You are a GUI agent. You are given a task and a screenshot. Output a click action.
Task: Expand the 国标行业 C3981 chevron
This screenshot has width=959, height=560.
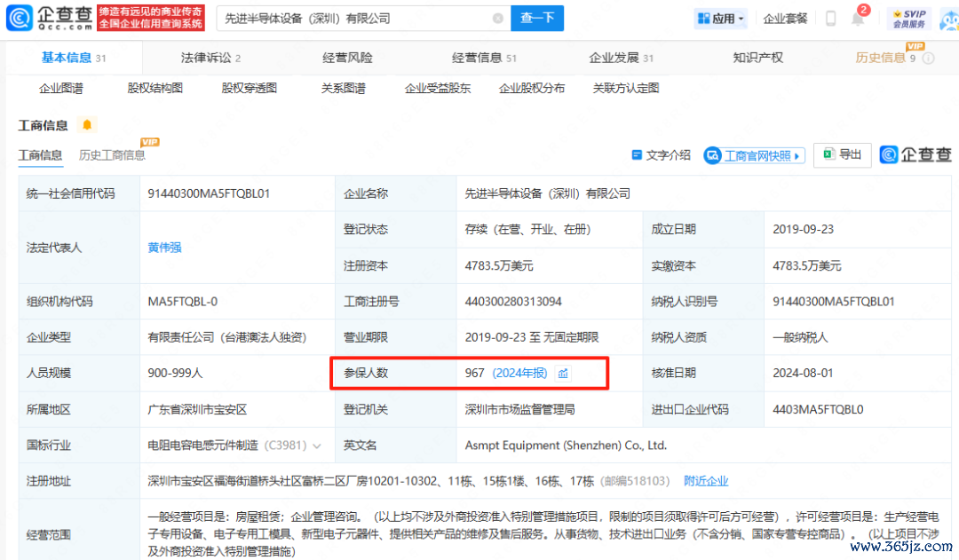[x=317, y=446]
